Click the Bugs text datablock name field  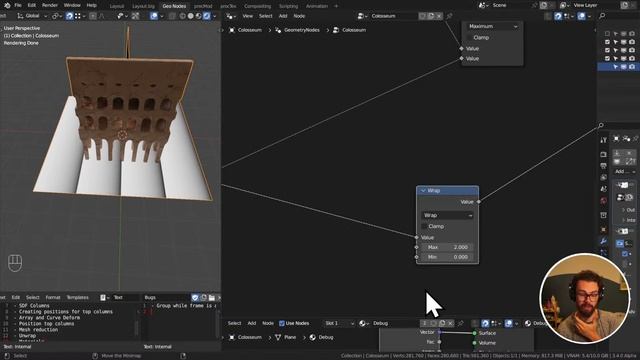(x=167, y=298)
